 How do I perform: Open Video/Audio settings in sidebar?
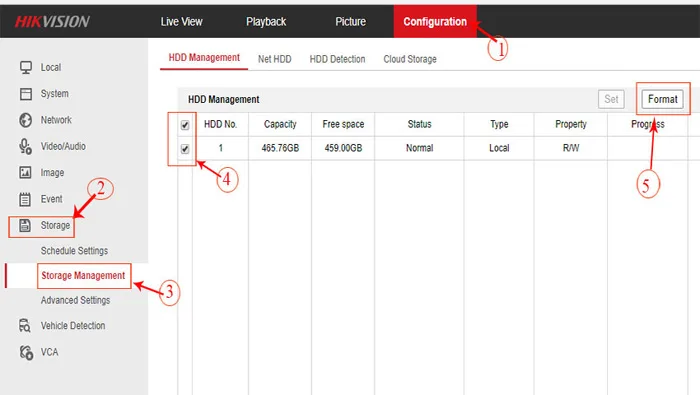click(x=63, y=146)
